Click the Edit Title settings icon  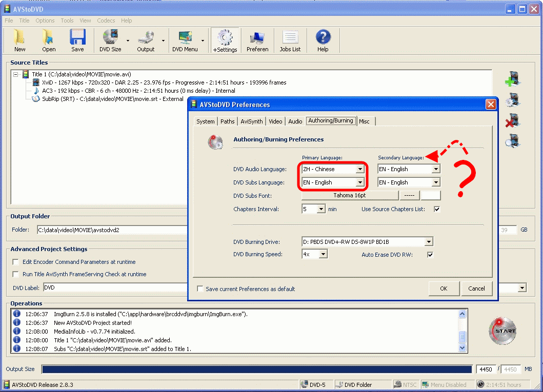[513, 100]
